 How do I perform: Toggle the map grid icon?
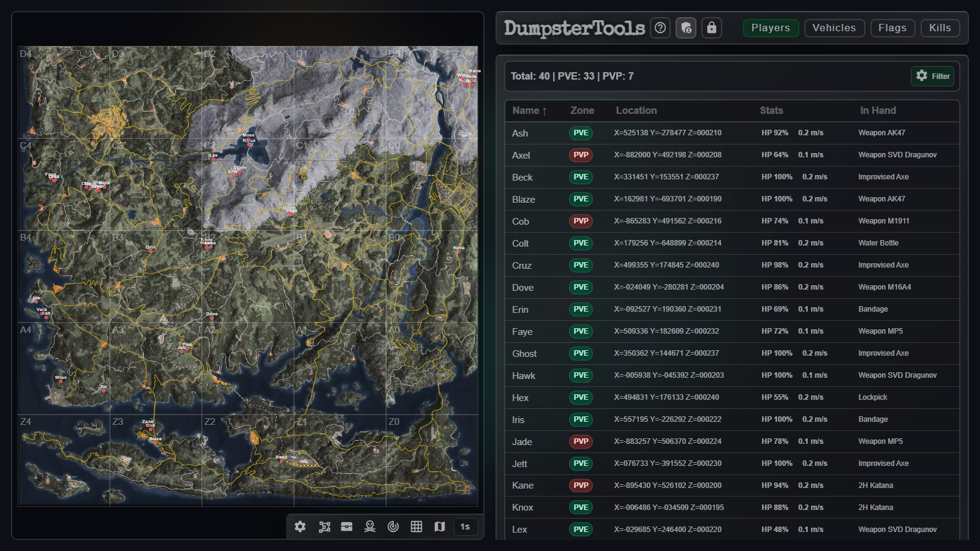[x=417, y=527]
